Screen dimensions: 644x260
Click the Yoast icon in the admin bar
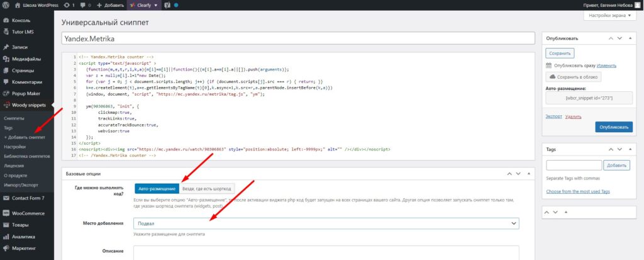(x=168, y=4)
